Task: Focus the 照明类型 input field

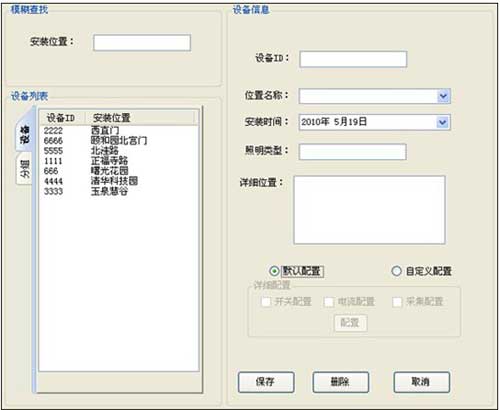Action: pos(352,152)
